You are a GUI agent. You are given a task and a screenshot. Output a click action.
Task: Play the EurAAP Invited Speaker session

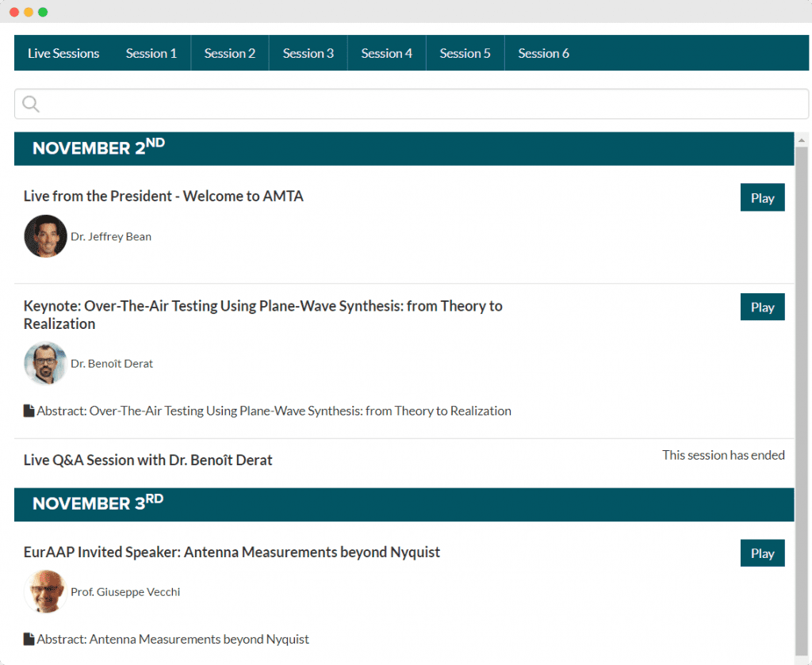(762, 553)
